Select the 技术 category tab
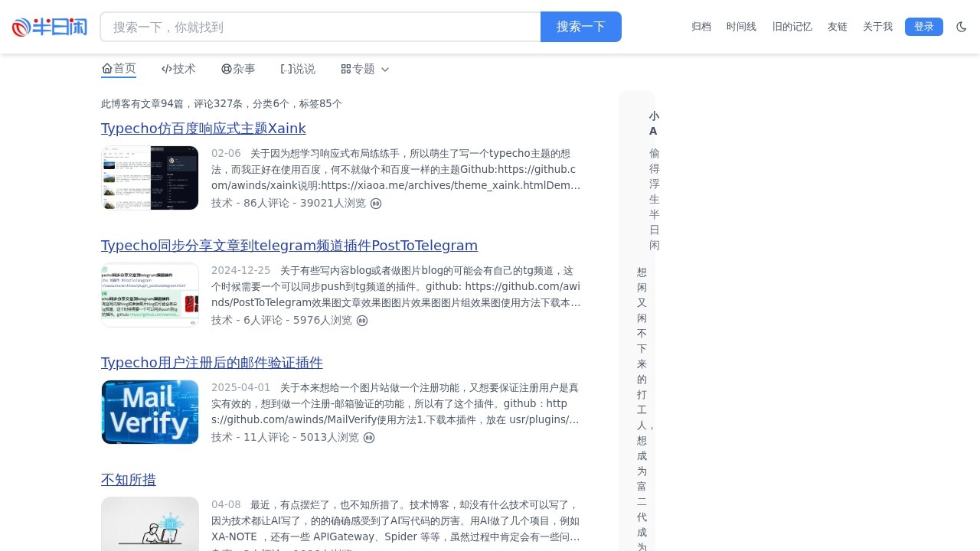The width and height of the screenshot is (980, 551). click(x=178, y=69)
